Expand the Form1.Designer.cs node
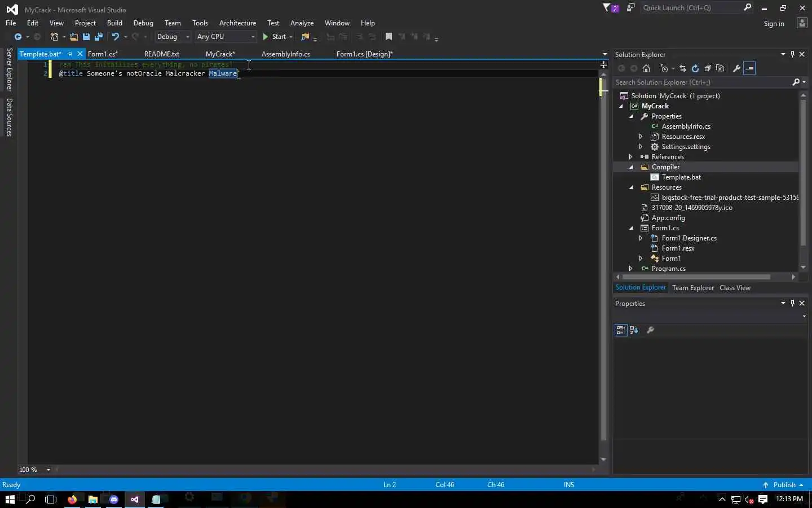This screenshot has height=508, width=812. (641, 238)
